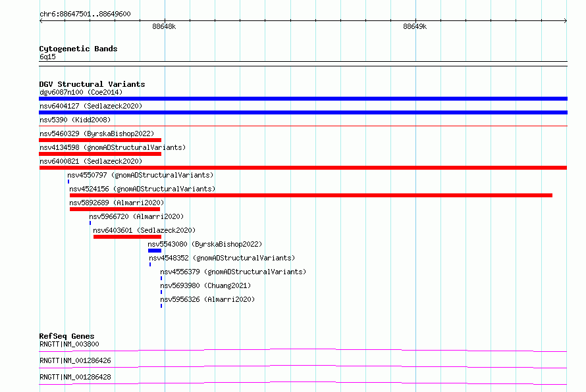The height and width of the screenshot is (392, 586).
Task: Click the magenta track line under RNGTT|NM_001286428
Action: [303, 383]
